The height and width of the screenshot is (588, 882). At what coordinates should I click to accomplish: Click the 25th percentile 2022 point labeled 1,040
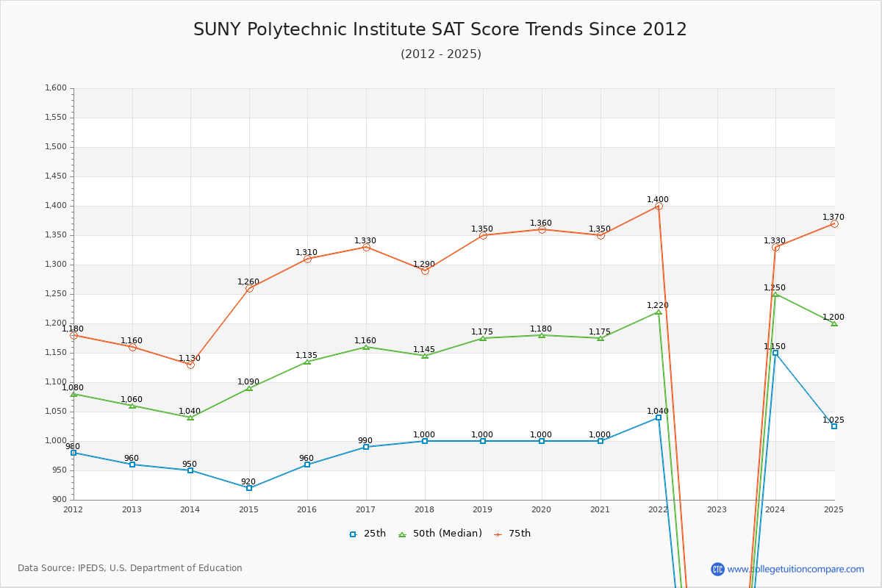[x=659, y=417]
